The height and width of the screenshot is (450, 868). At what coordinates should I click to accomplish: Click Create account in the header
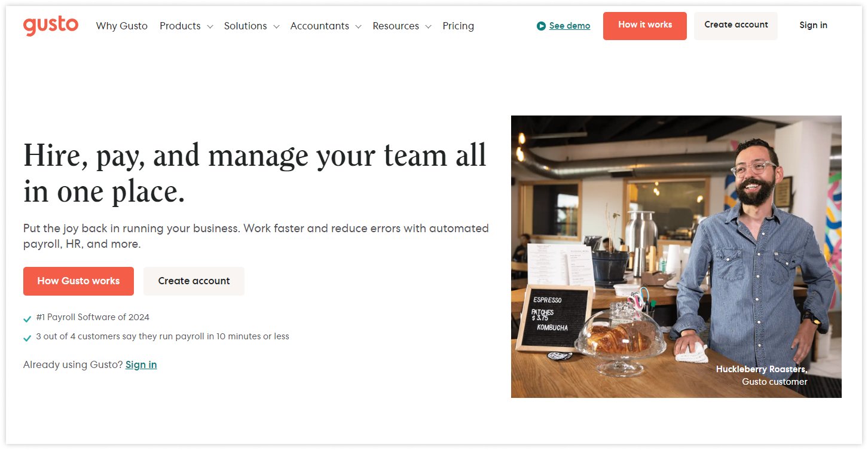(x=736, y=26)
